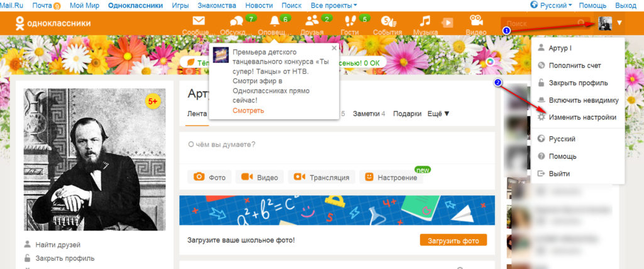
Task: Open Знакомства in the top bar
Action: [x=217, y=5]
